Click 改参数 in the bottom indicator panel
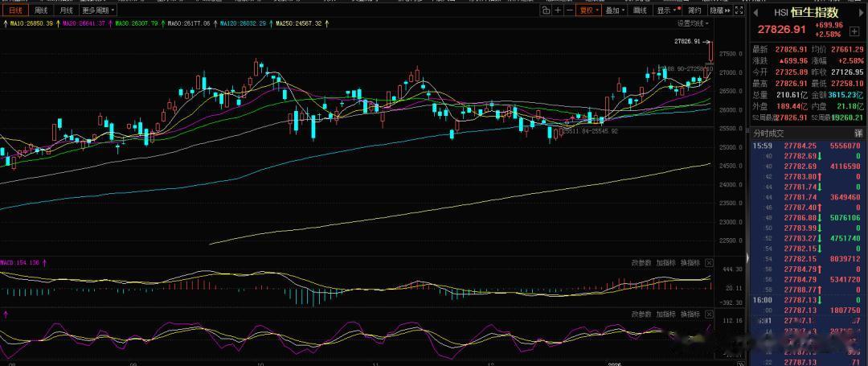The height and width of the screenshot is (366, 868). (x=641, y=314)
